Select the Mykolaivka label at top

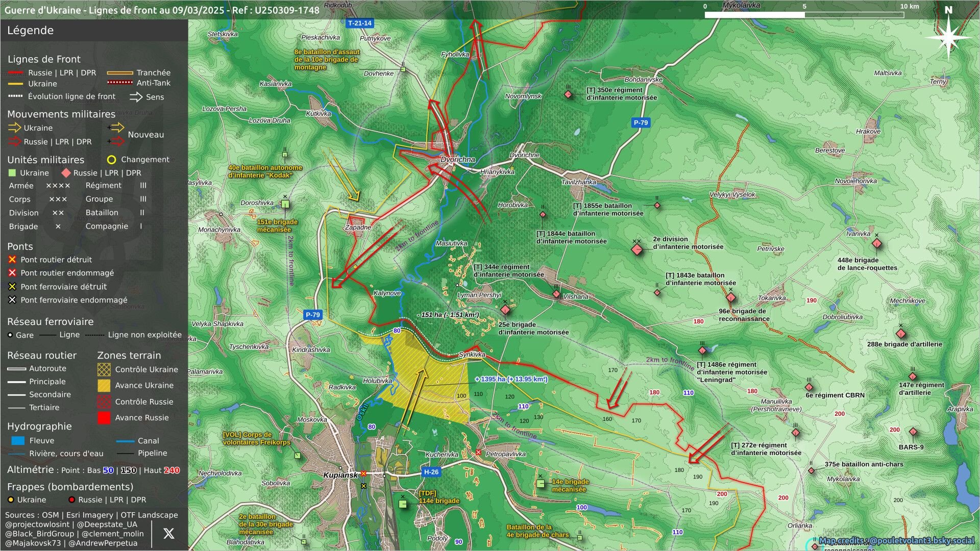point(741,5)
